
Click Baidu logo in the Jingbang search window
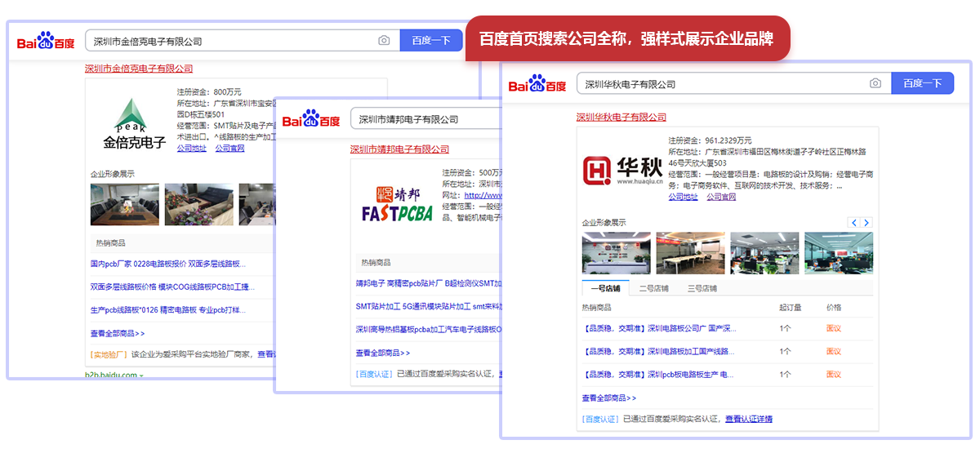(311, 119)
